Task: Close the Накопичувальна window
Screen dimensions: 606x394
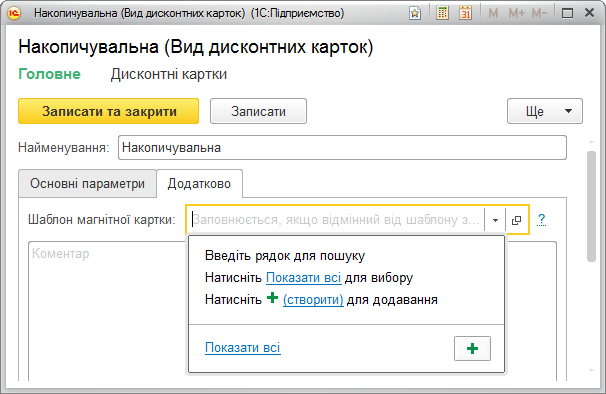Action: pos(589,13)
